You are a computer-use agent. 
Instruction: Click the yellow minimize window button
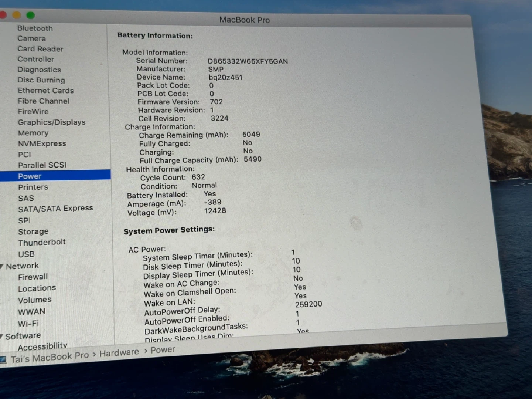(17, 15)
